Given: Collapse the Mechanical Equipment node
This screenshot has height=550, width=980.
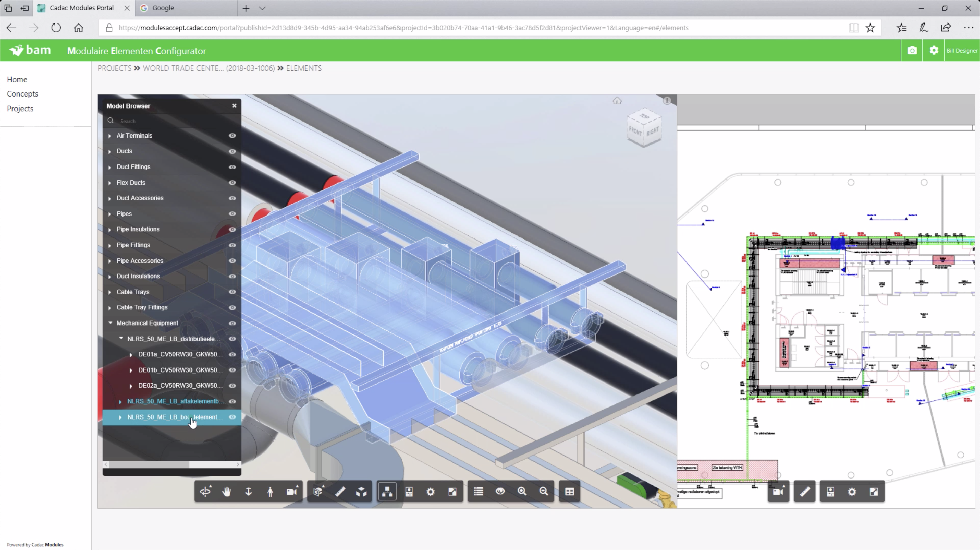Looking at the screenshot, I should pyautogui.click(x=110, y=323).
